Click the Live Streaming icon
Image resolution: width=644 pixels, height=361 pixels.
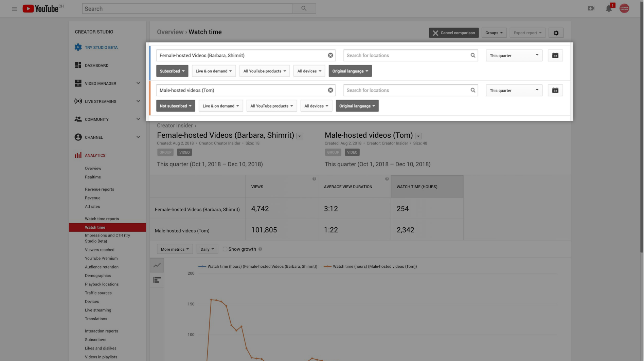78,101
